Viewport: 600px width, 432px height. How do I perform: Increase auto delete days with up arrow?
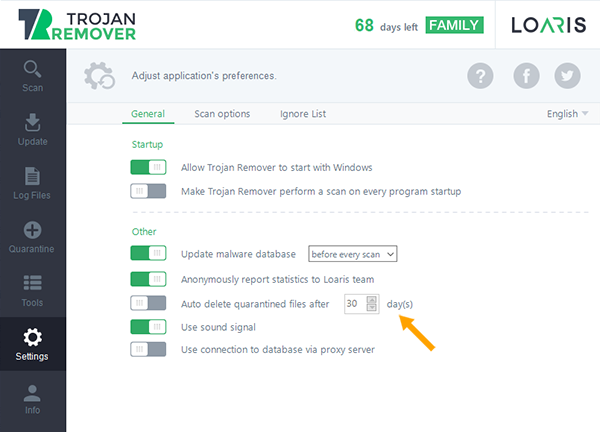pos(371,300)
